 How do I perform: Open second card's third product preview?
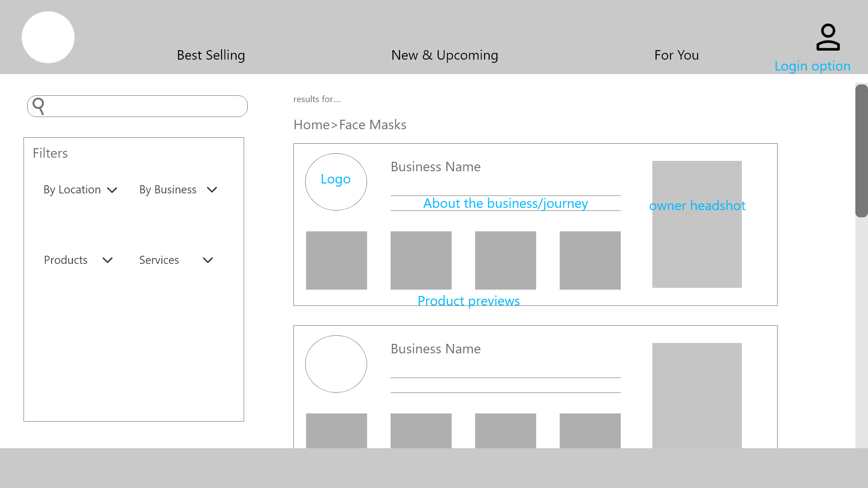pyautogui.click(x=505, y=431)
